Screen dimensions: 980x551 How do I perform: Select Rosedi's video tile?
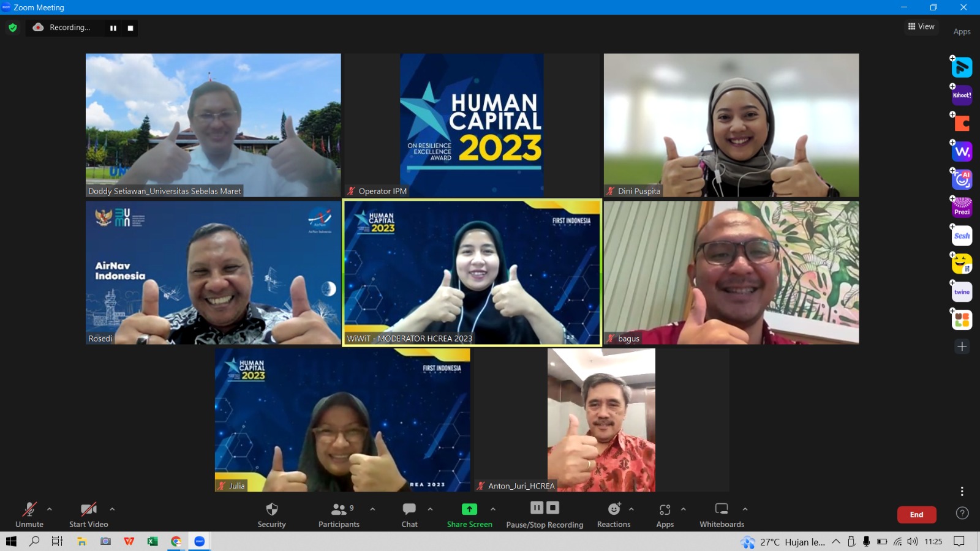pyautogui.click(x=213, y=272)
